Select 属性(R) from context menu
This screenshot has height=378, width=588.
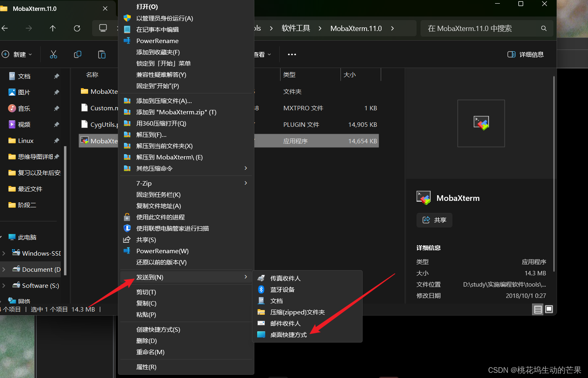[x=186, y=367]
